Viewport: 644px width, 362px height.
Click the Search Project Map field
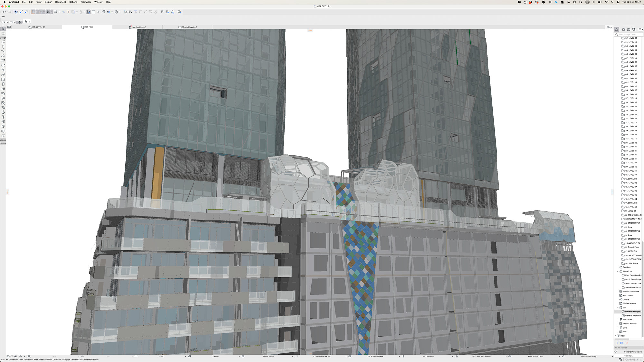(x=629, y=34)
